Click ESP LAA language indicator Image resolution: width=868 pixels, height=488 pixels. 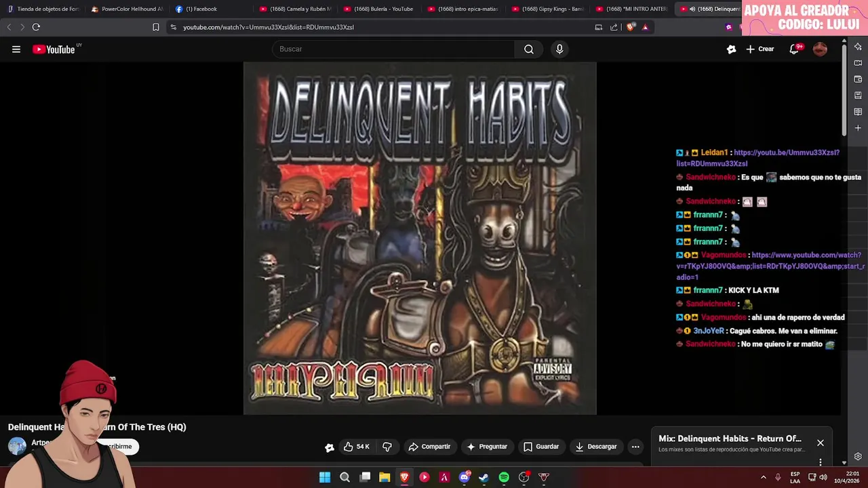795,477
